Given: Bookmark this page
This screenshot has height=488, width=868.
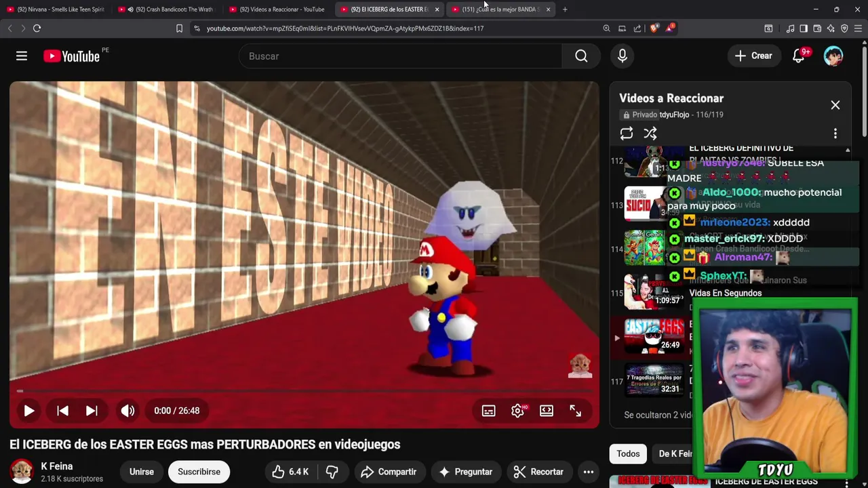Looking at the screenshot, I should click(179, 28).
